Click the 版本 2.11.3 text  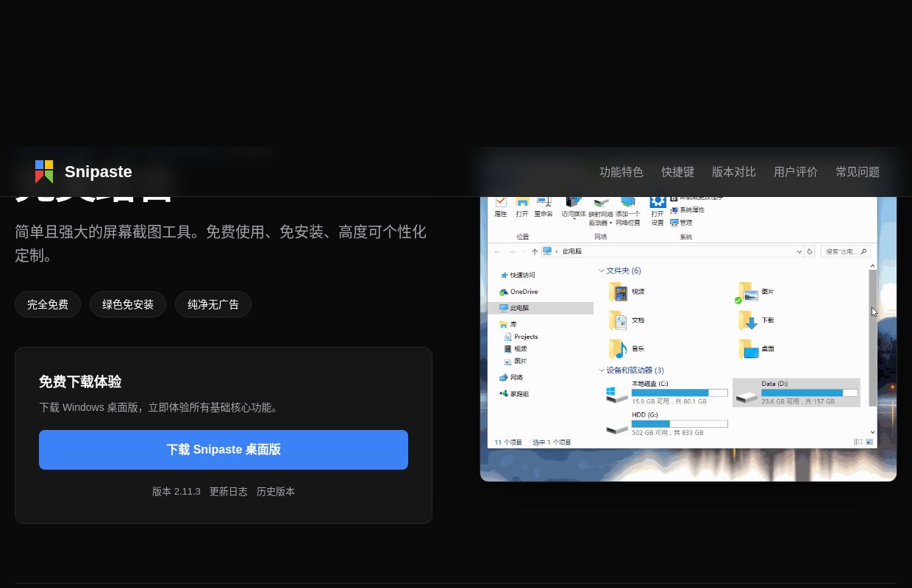pos(177,492)
